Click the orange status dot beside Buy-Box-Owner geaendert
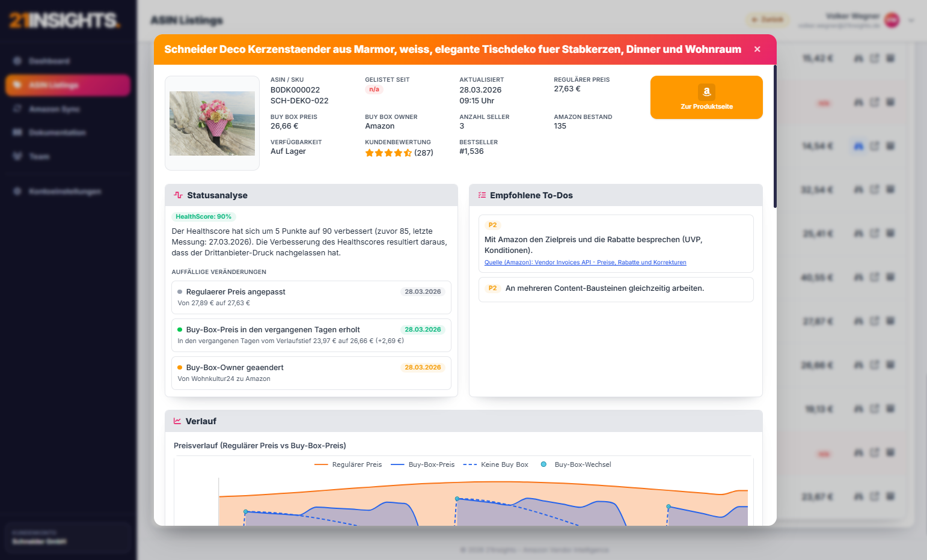The image size is (927, 560). (x=180, y=368)
